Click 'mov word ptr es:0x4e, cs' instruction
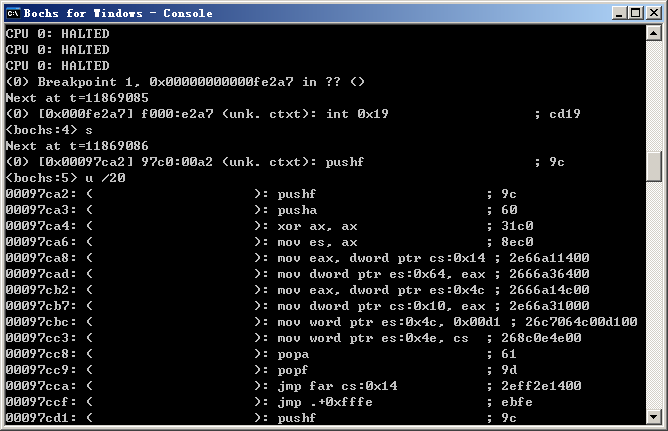668x431 pixels. tap(373, 338)
